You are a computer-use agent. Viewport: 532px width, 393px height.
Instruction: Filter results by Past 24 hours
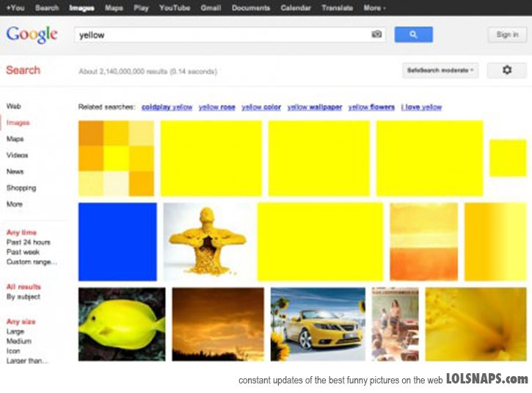29,242
